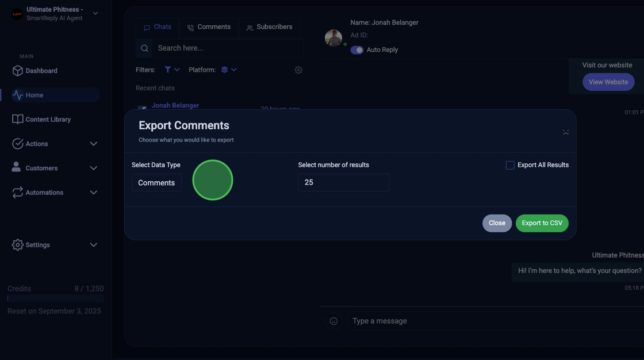Open Content Library in sidebar
644x360 pixels.
tap(48, 119)
